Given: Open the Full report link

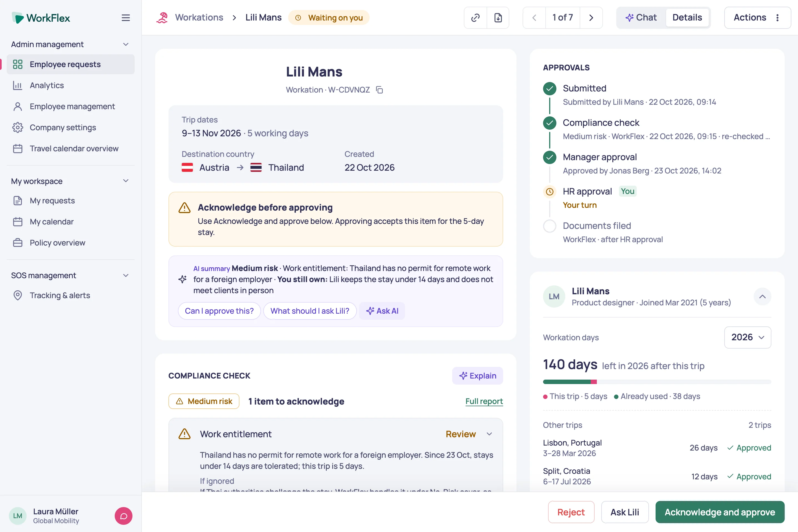Looking at the screenshot, I should [484, 401].
